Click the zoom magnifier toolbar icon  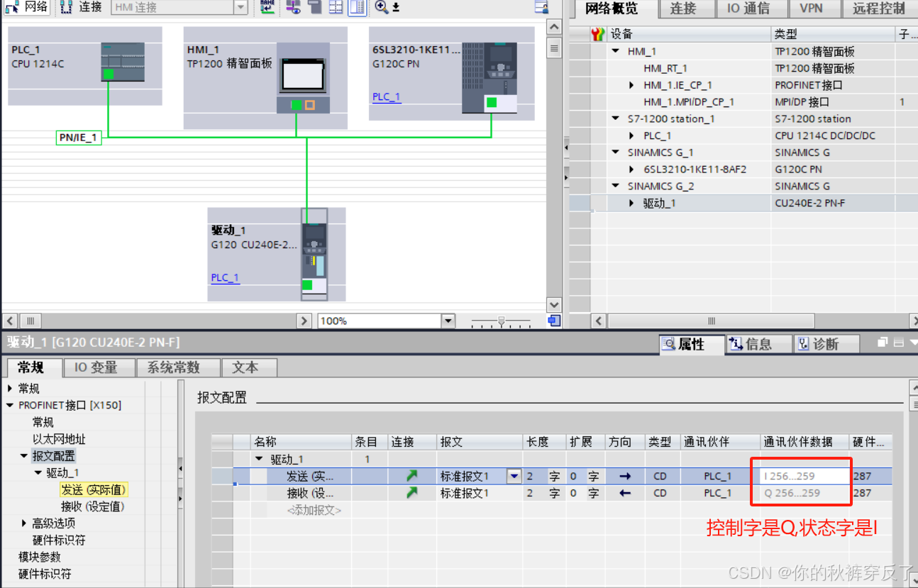[382, 7]
